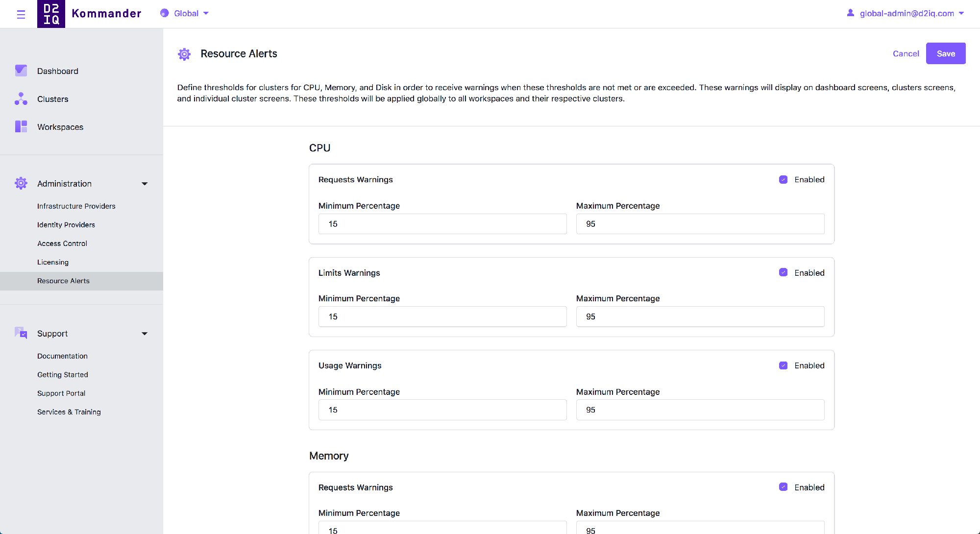The image size is (980, 534).
Task: Select Infrastructure Providers menu item
Action: [x=76, y=206]
